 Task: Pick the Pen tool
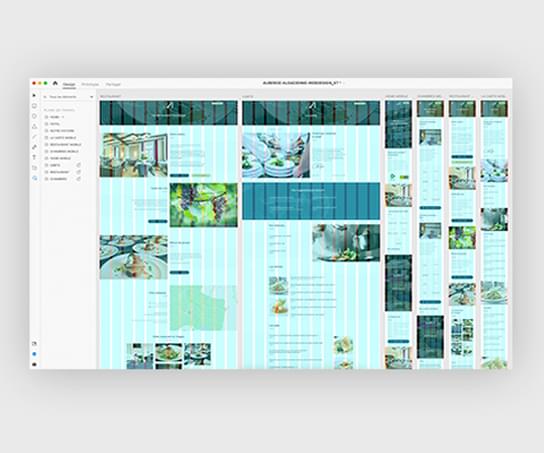(x=34, y=147)
